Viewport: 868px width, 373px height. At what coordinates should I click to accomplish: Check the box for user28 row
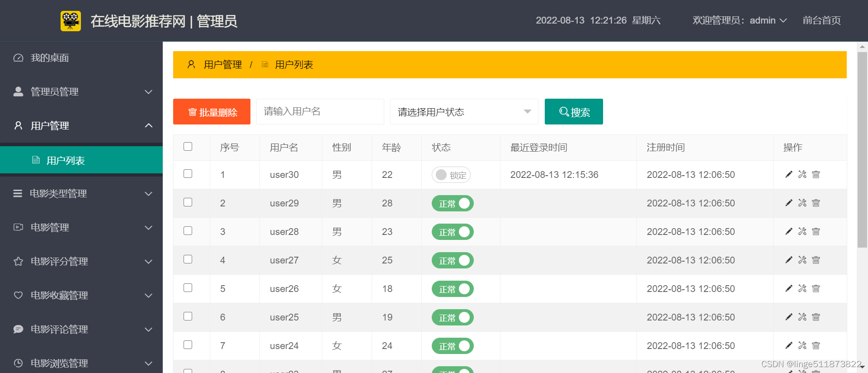(188, 231)
